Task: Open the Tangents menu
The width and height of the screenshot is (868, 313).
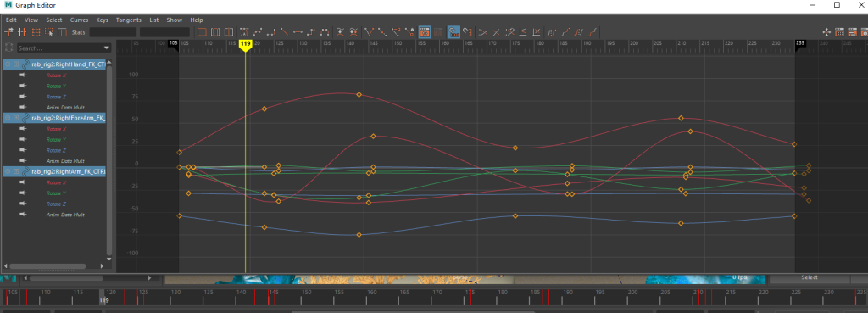Action: point(129,20)
